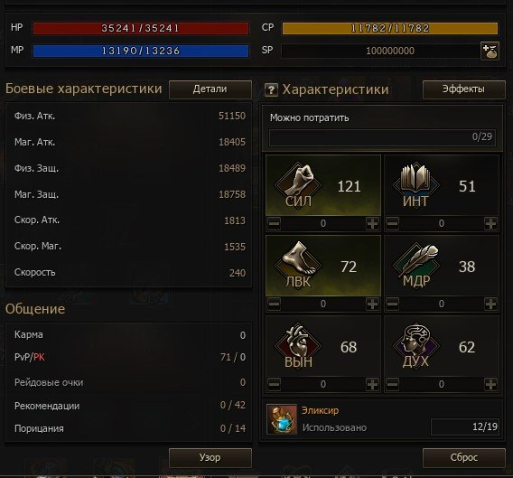The image size is (513, 478).
Task: Increase МДР with plus button
Action: point(490,304)
